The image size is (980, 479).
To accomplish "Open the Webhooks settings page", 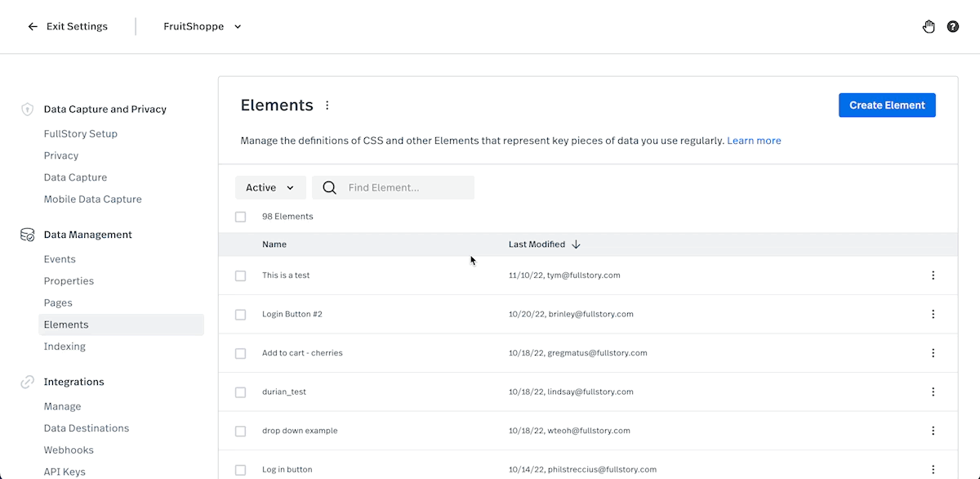I will [x=69, y=450].
